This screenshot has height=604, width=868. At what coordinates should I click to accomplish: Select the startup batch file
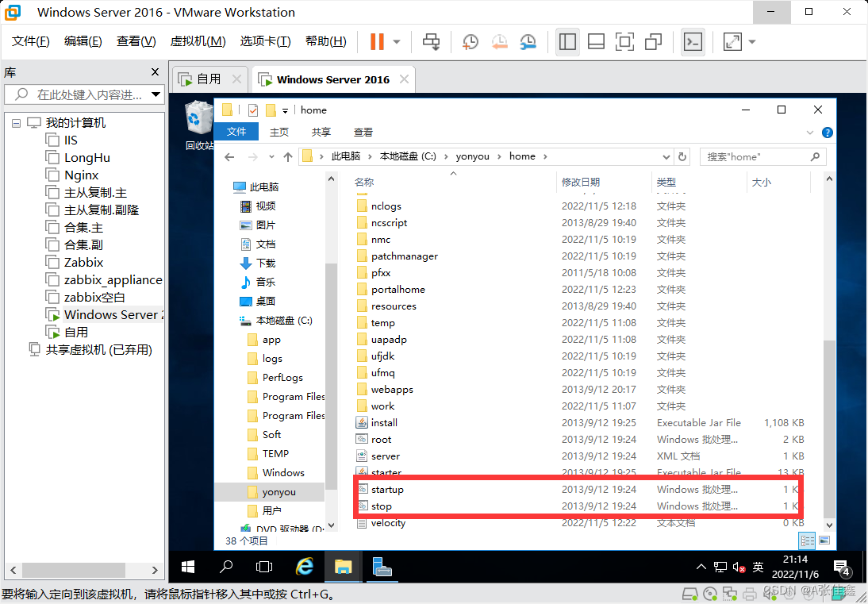(387, 490)
